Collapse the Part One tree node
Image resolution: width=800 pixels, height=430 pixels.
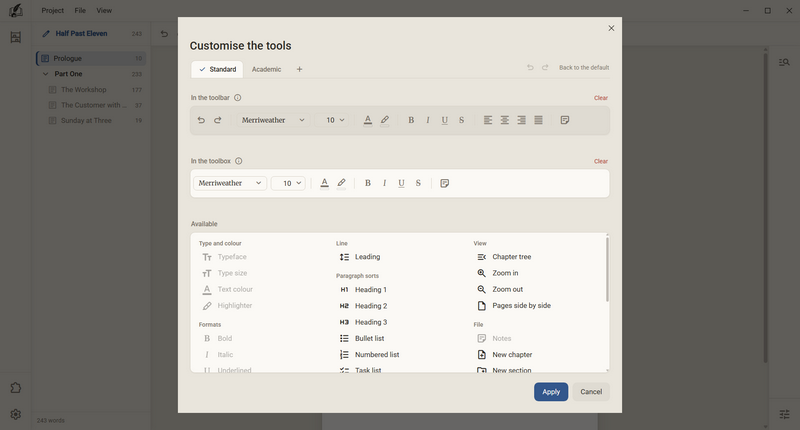45,74
